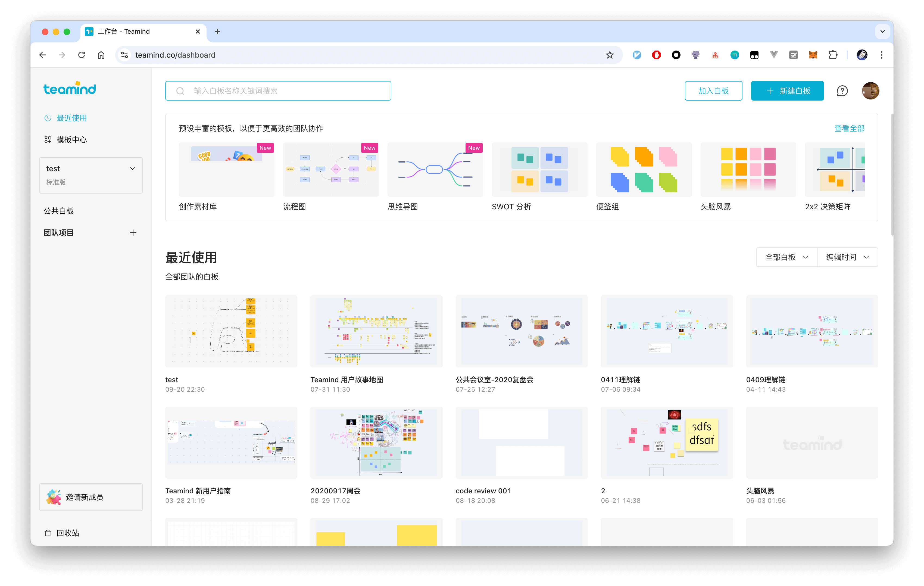Click the black circle extension icon
Image resolution: width=924 pixels, height=586 pixels.
[x=676, y=55]
